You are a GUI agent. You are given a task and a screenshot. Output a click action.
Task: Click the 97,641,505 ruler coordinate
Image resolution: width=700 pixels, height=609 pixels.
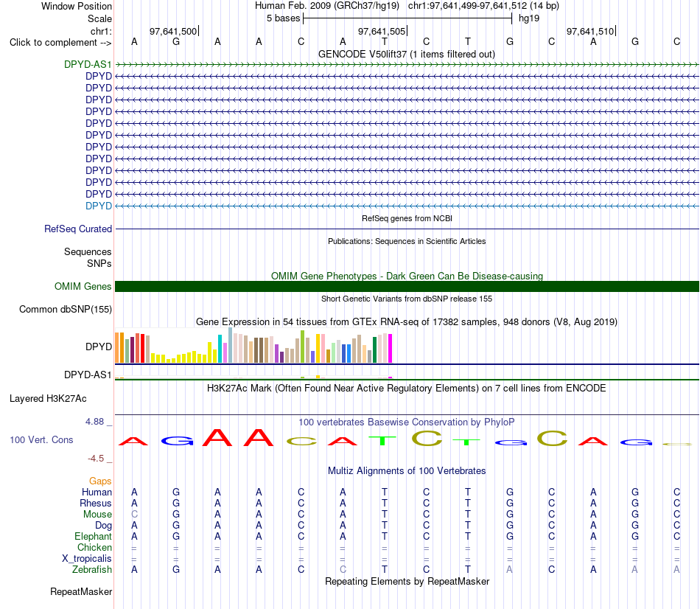tap(382, 31)
